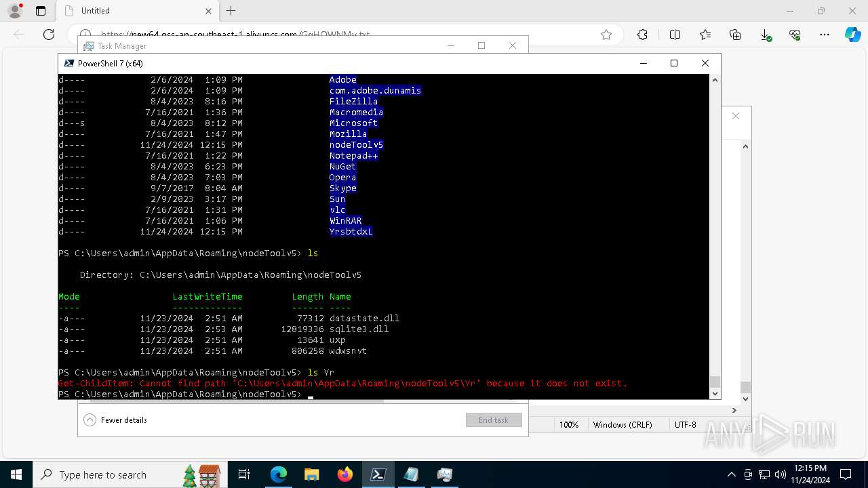The width and height of the screenshot is (868, 488).
Task: Go back in Edge browser
Action: [19, 35]
